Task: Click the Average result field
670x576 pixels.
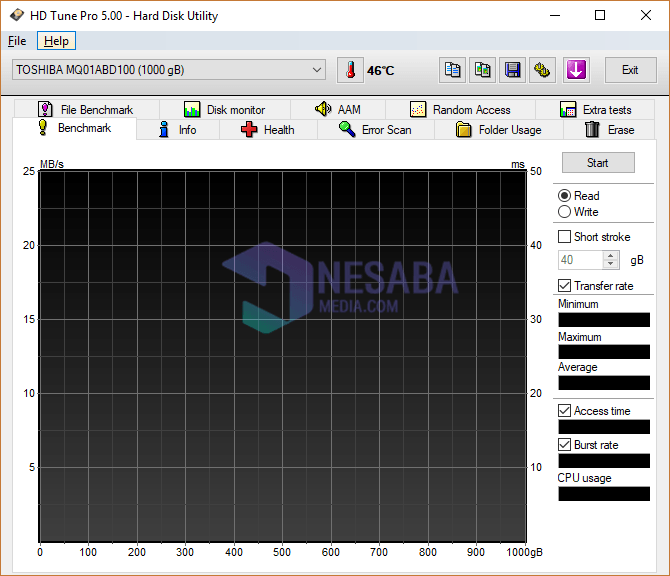Action: click(x=604, y=383)
